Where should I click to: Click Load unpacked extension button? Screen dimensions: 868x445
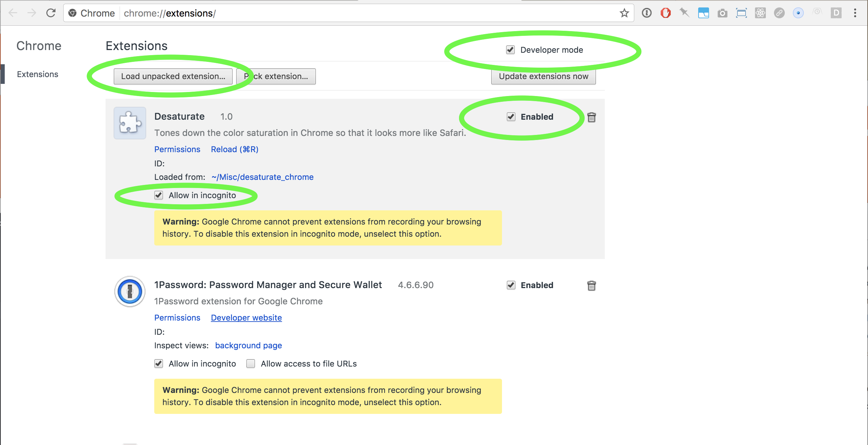(x=173, y=76)
